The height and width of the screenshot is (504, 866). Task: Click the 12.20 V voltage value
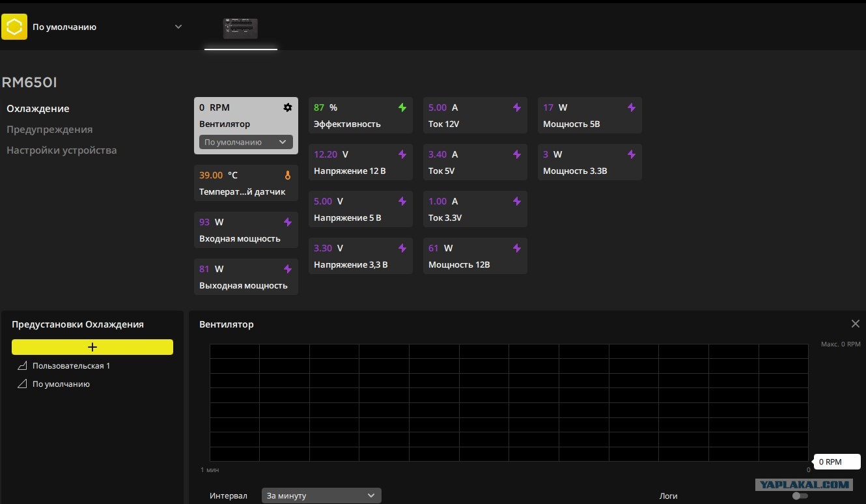pos(331,154)
